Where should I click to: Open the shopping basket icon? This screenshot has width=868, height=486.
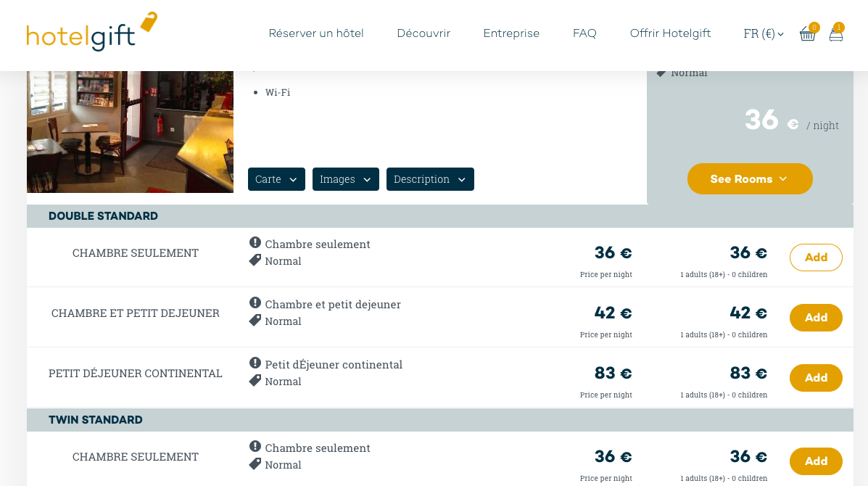pos(807,34)
